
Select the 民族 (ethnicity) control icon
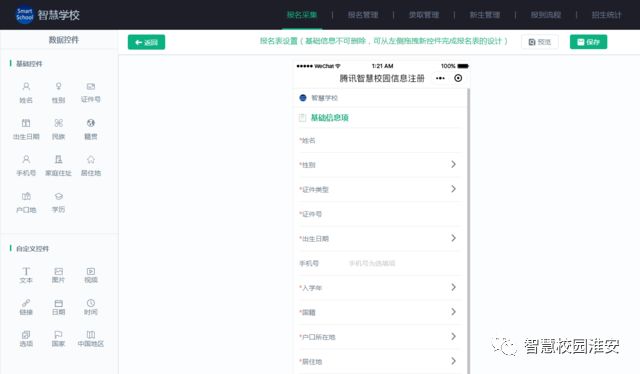click(x=58, y=123)
